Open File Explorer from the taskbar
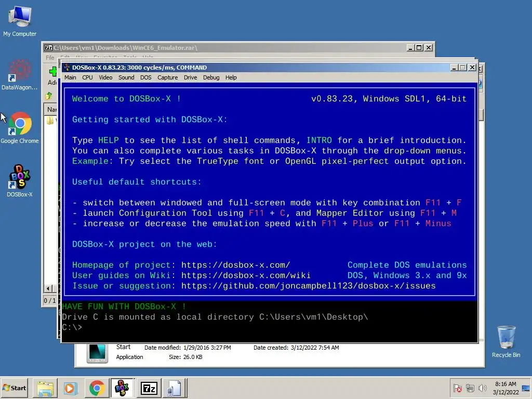Viewport: 532px width, 399px height. [45, 388]
